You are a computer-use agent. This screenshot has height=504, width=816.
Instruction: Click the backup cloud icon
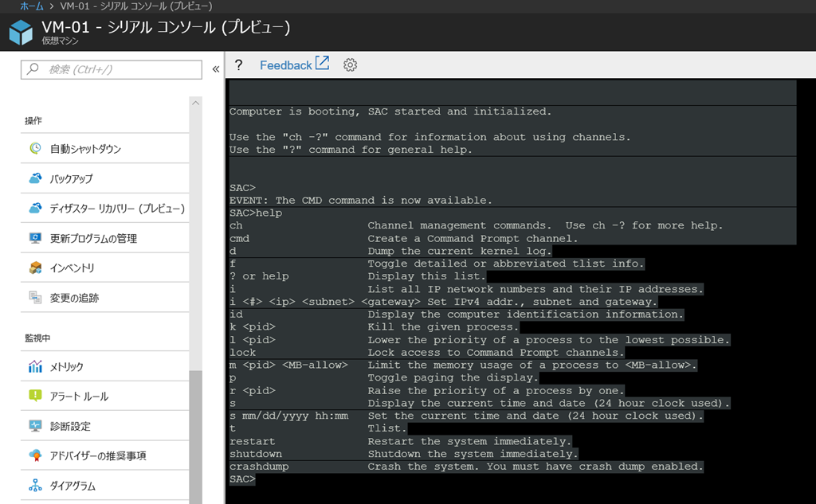click(35, 178)
